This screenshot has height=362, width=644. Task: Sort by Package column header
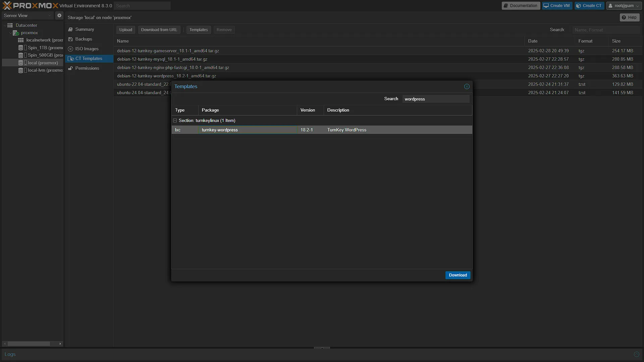(x=248, y=110)
